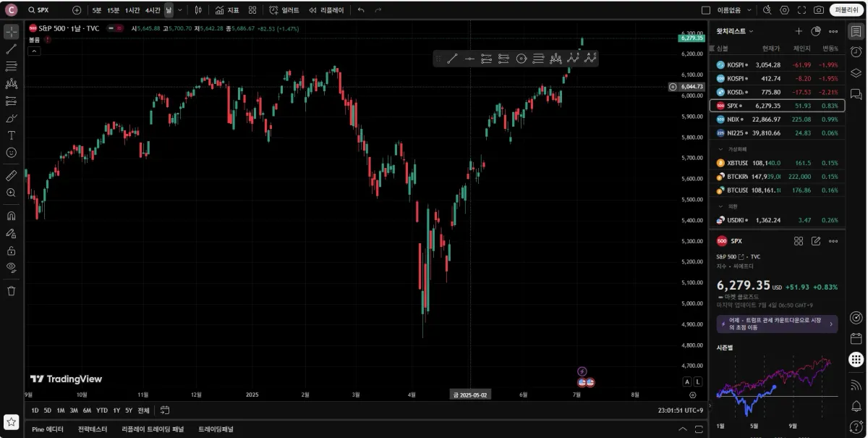Open watchlist advanced view pie icon

point(816,31)
